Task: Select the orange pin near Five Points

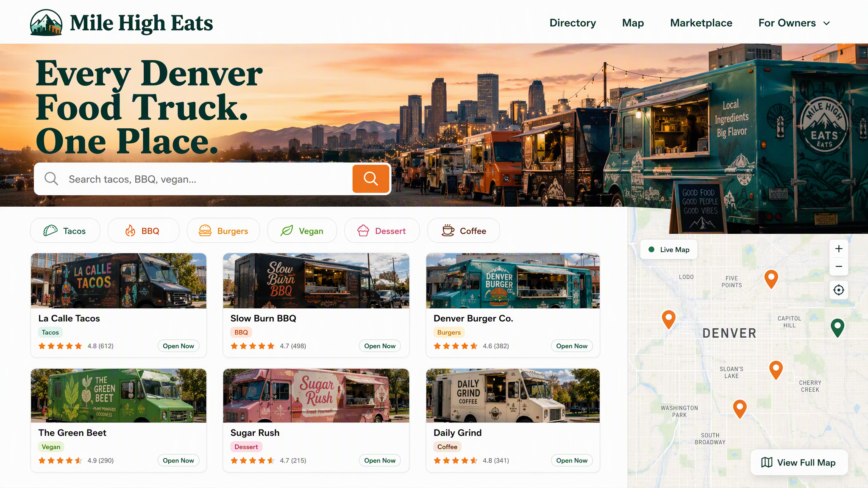Action: 771,279
